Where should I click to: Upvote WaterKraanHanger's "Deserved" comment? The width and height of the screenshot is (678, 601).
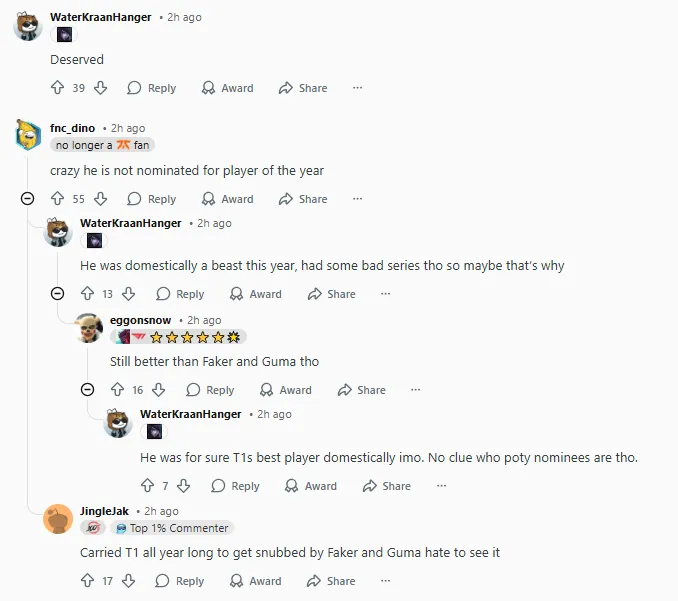[x=58, y=88]
